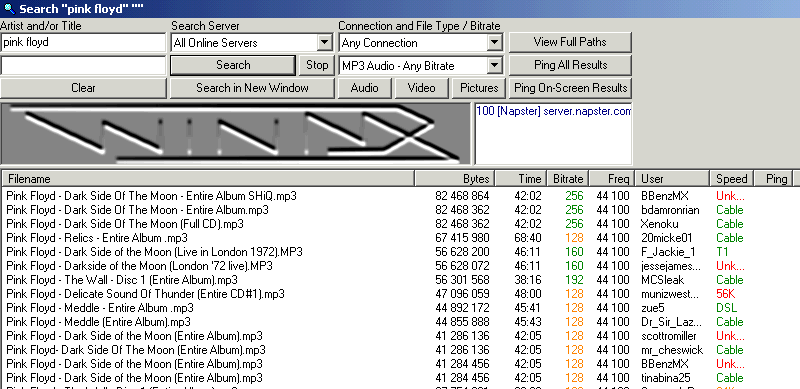The image size is (800, 389).
Task: Sort results by Speed column header
Action: pos(731,179)
